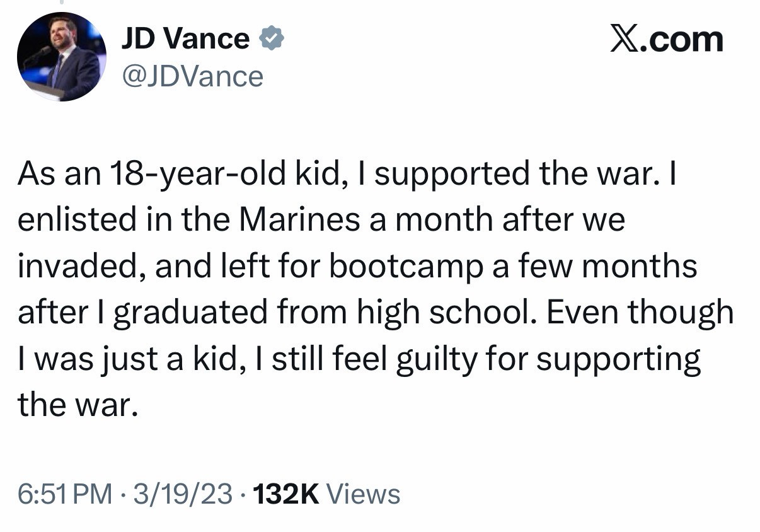Click the word "enlisted" in the tweet
This screenshot has height=532, width=760.
(76, 220)
